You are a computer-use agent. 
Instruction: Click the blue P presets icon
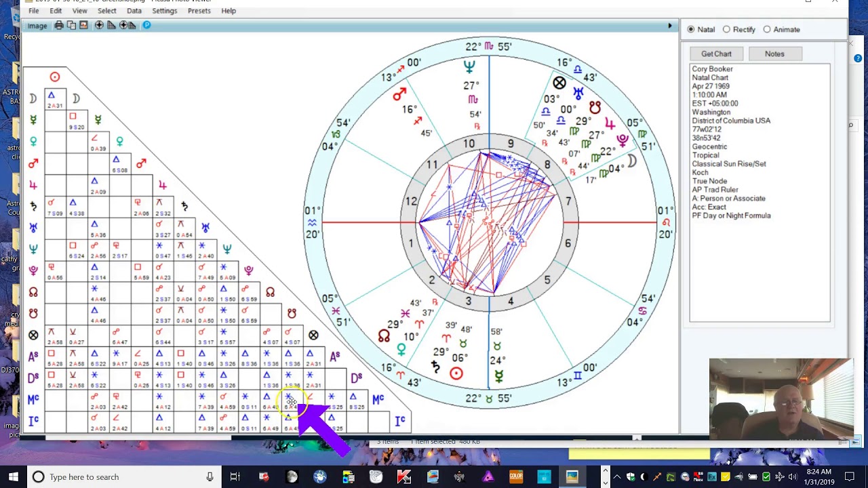[x=146, y=25]
